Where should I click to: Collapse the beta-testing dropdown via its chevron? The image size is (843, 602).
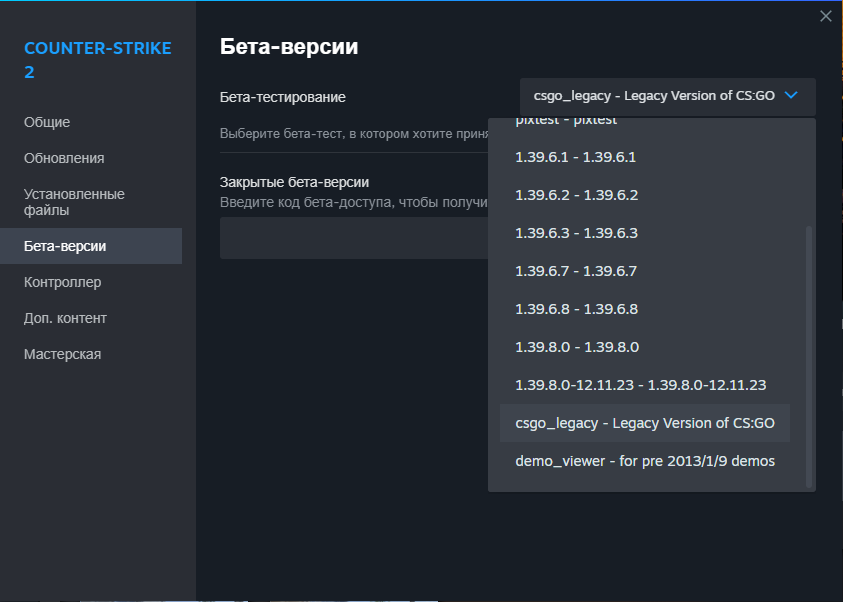coord(791,95)
